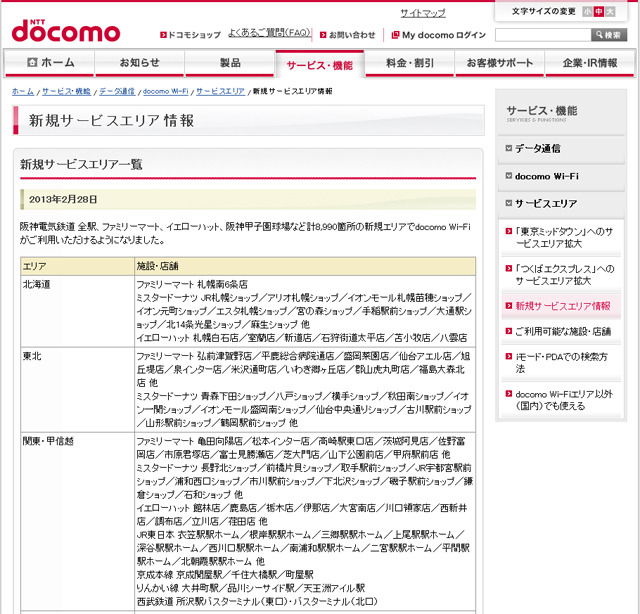The height and width of the screenshot is (614, 640).
Task: Click the arrow icon beside sidebar docomo Wi-Fi
Action: (x=509, y=176)
